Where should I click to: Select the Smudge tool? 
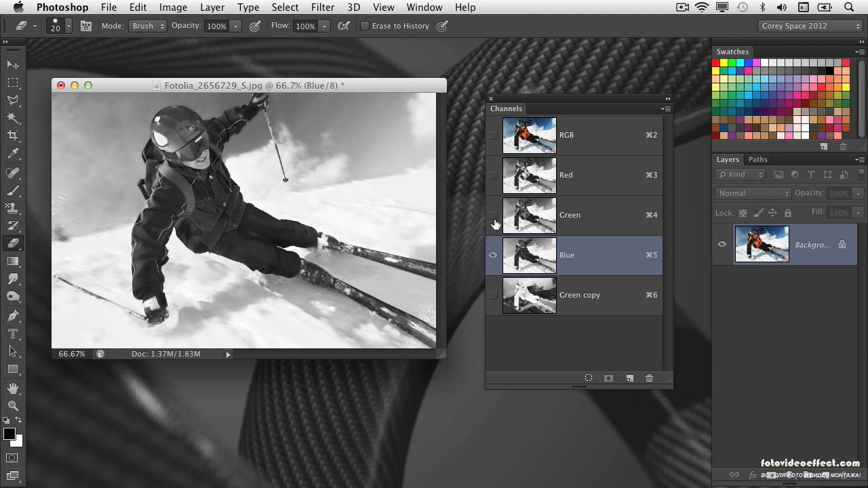pos(13,279)
